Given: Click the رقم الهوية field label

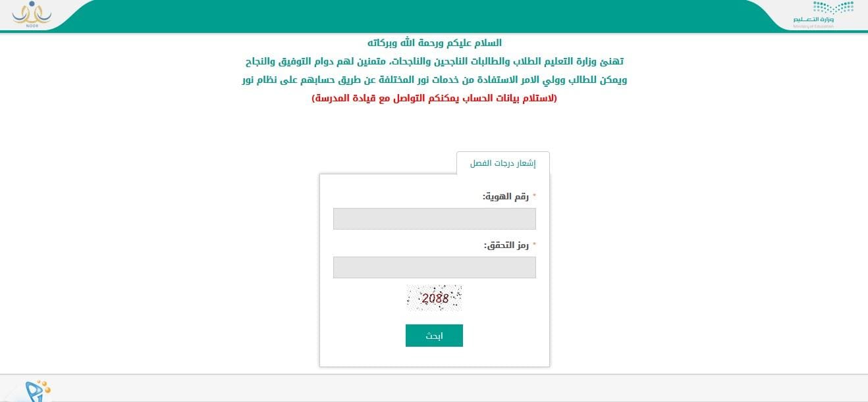Looking at the screenshot, I should [x=506, y=197].
